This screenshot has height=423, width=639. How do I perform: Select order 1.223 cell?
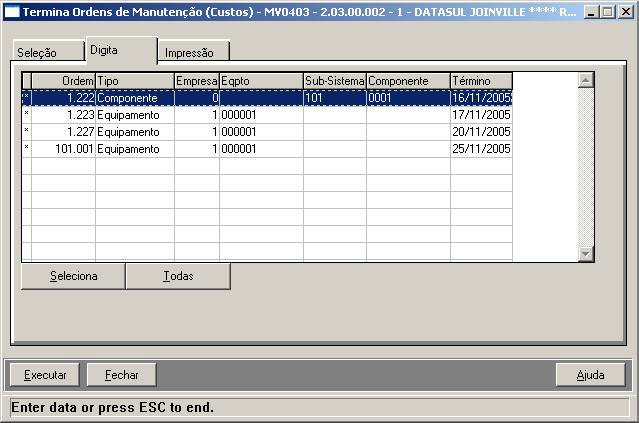63,115
